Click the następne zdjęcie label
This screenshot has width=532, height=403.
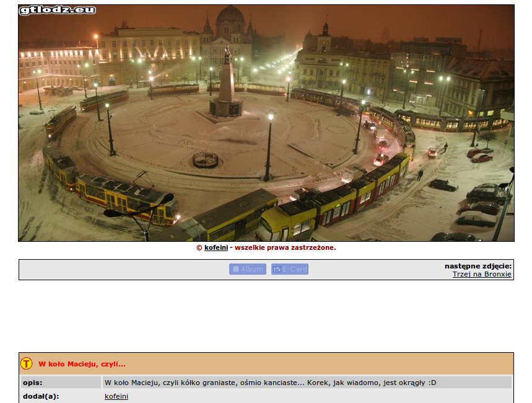pyautogui.click(x=477, y=266)
